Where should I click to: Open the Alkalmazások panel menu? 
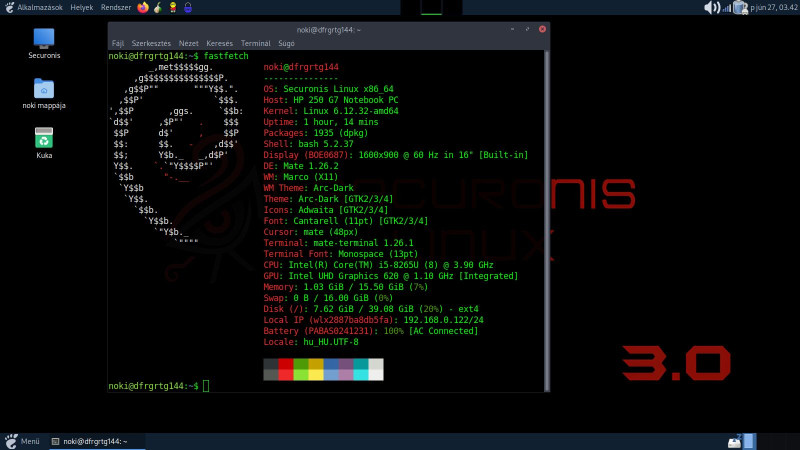pyautogui.click(x=40, y=8)
